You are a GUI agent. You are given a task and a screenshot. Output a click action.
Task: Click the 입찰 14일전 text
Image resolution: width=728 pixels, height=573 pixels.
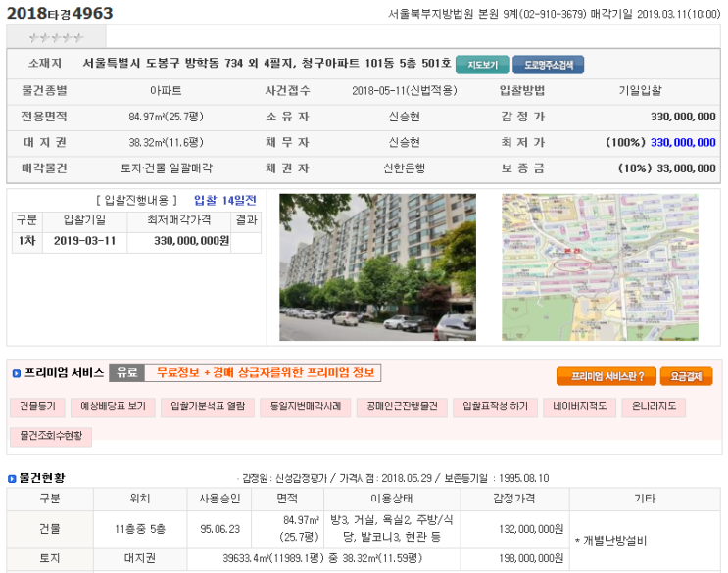pyautogui.click(x=225, y=200)
